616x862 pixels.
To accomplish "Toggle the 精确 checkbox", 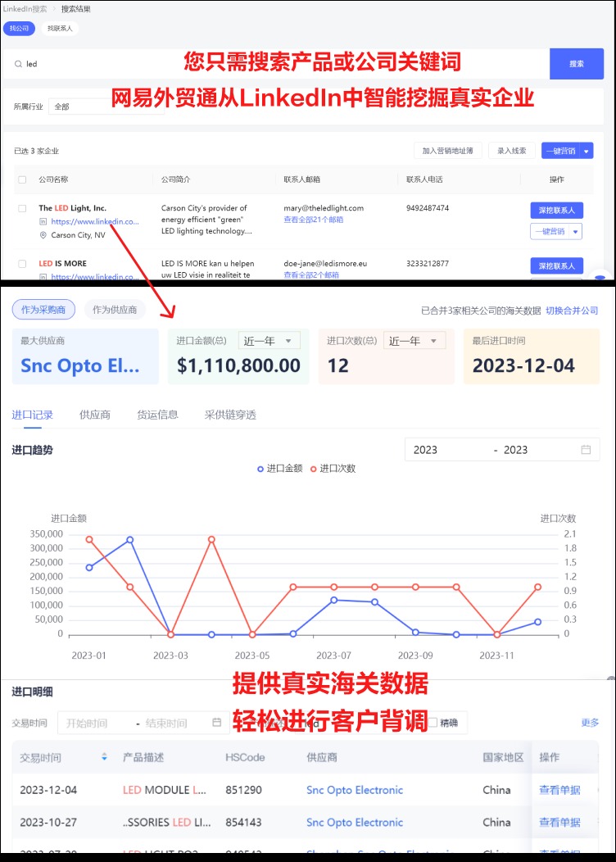I will 433,723.
